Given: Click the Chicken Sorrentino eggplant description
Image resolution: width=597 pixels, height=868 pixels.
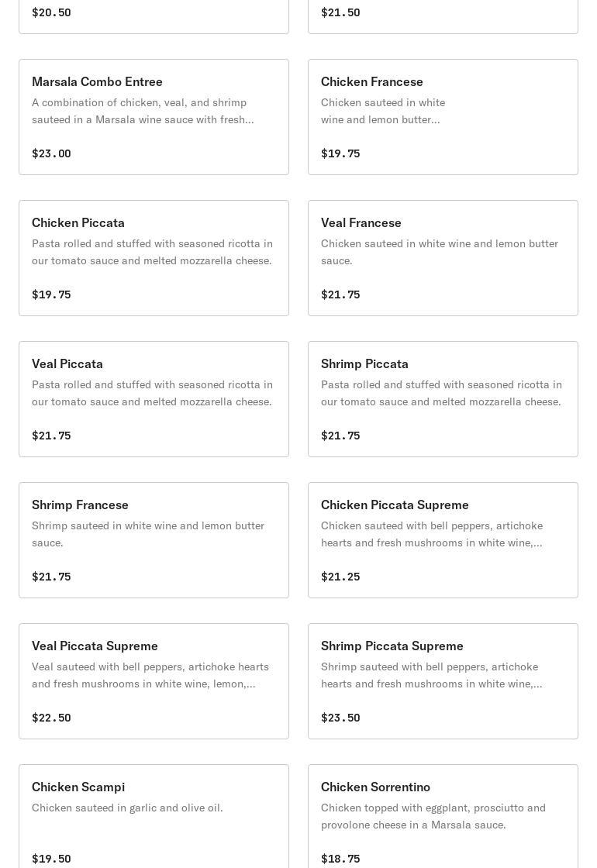Looking at the screenshot, I should tap(433, 816).
